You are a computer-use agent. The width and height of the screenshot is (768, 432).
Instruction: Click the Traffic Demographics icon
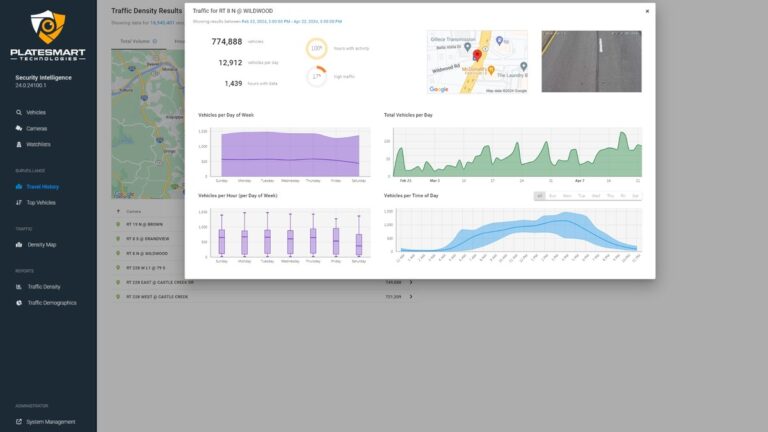coord(19,302)
